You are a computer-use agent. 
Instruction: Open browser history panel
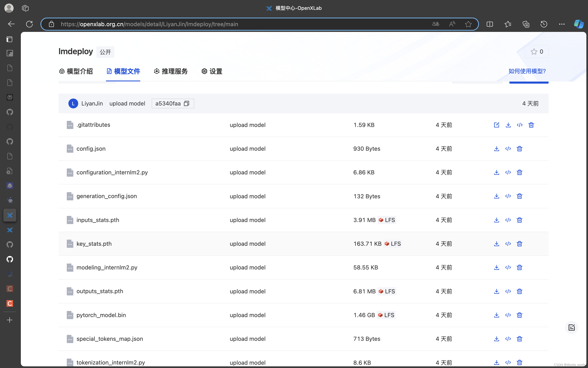(x=544, y=24)
